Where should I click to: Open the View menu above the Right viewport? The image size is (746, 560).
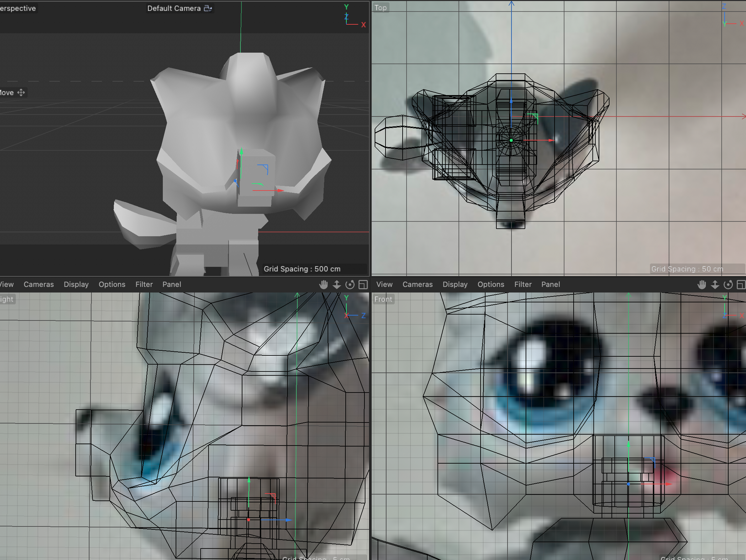[6, 284]
